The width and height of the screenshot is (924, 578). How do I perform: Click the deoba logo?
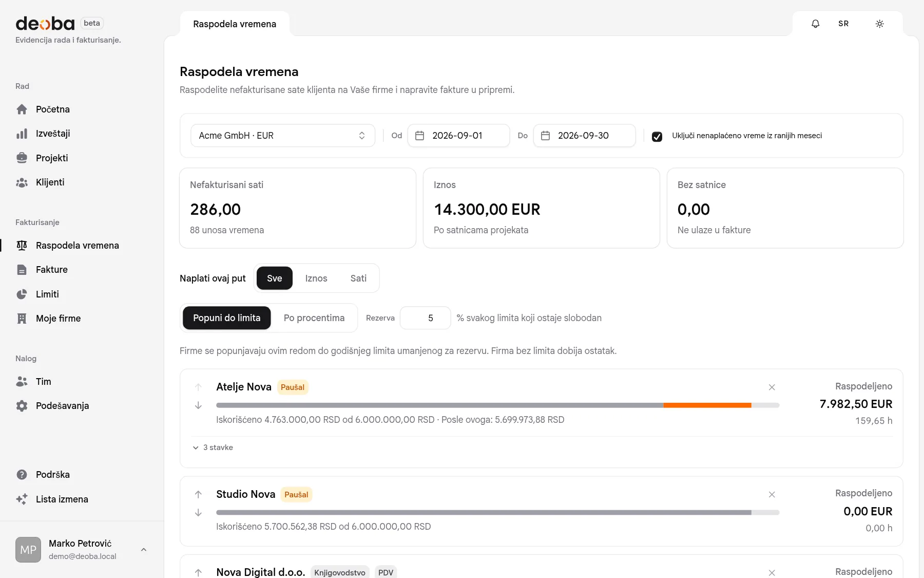45,24
